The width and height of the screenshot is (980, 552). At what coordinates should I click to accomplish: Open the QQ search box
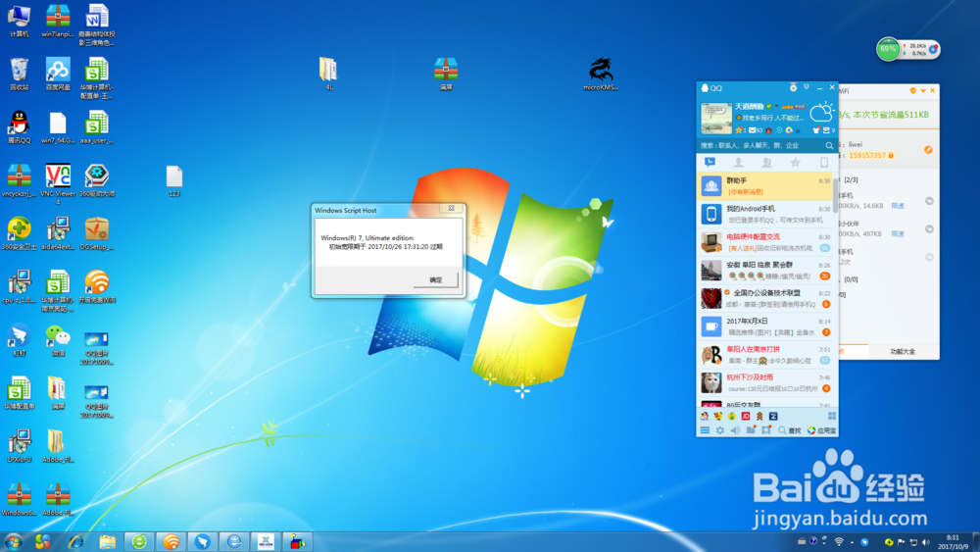pyautogui.click(x=761, y=145)
